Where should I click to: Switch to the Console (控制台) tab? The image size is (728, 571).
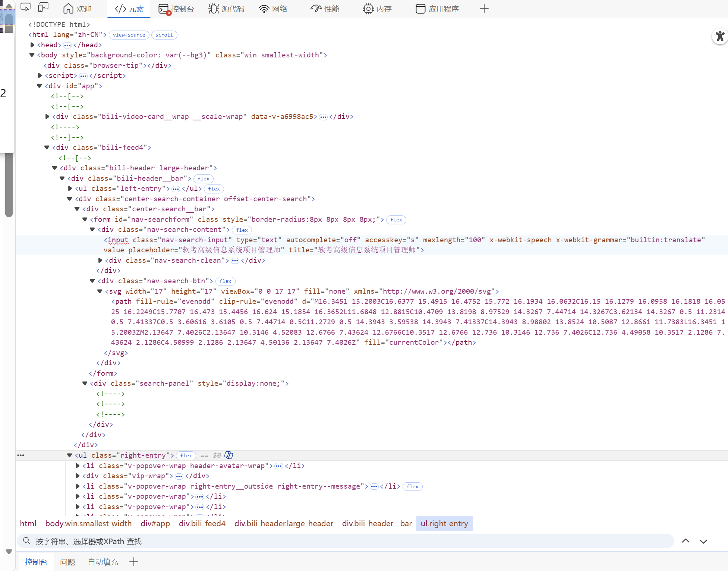pyautogui.click(x=176, y=9)
